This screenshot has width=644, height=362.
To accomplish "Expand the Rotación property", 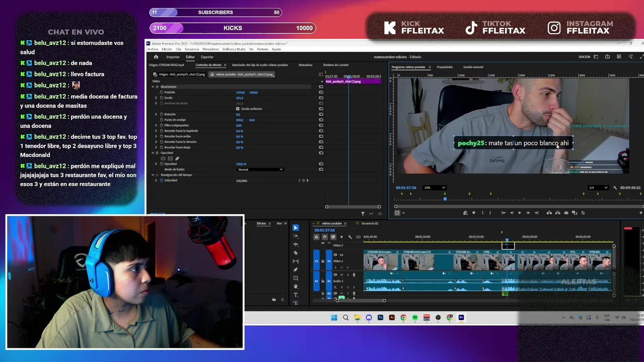I will (x=156, y=114).
